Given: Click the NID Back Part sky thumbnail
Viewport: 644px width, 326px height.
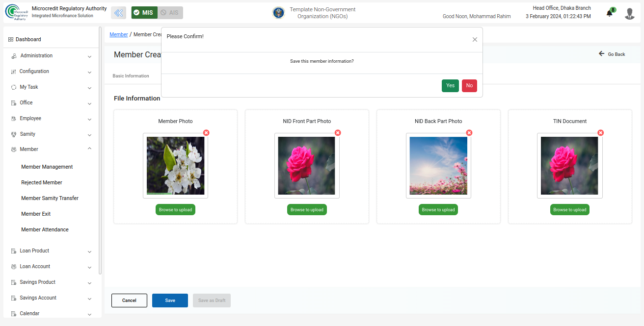Looking at the screenshot, I should pyautogui.click(x=438, y=166).
